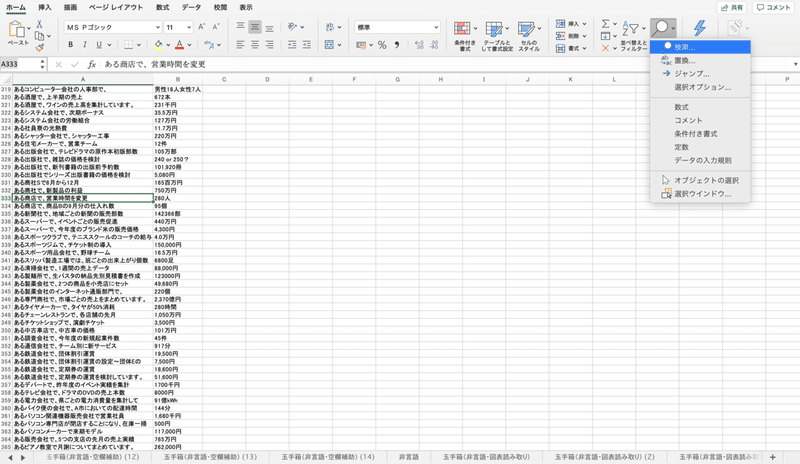Select ジャンプ... in the dropdown menu

[700, 74]
